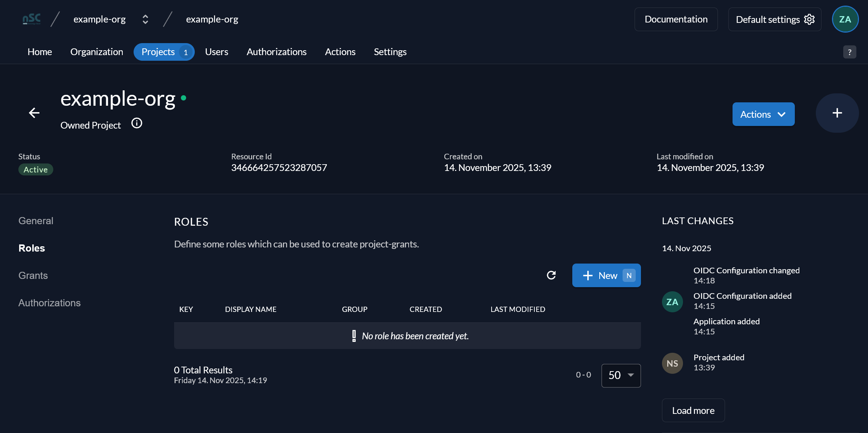
Task: Open the ZA user avatar menu
Action: 845,19
